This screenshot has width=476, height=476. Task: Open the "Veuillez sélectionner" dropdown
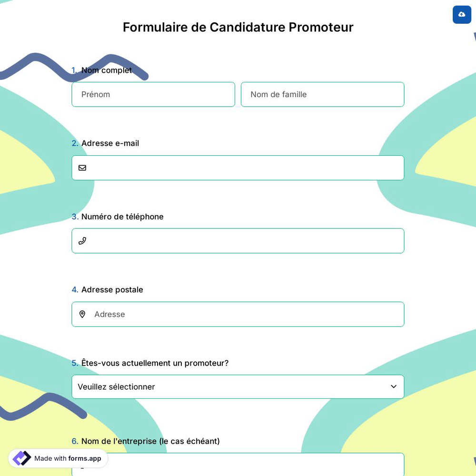238,387
